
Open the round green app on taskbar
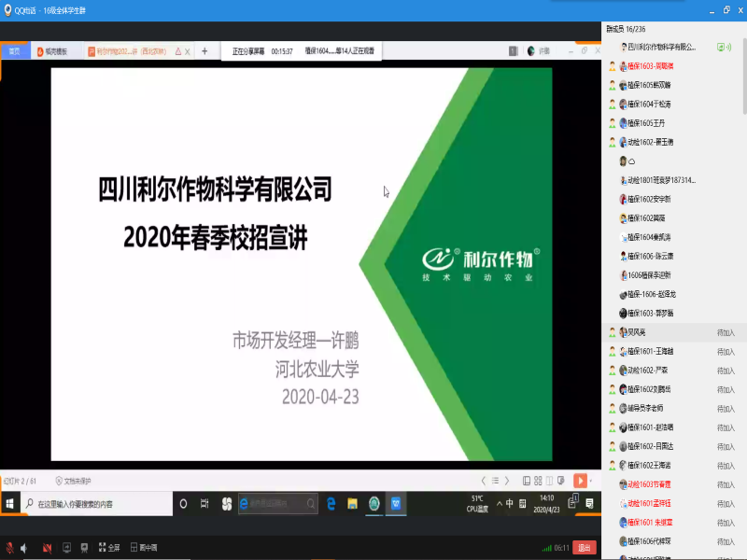(374, 504)
